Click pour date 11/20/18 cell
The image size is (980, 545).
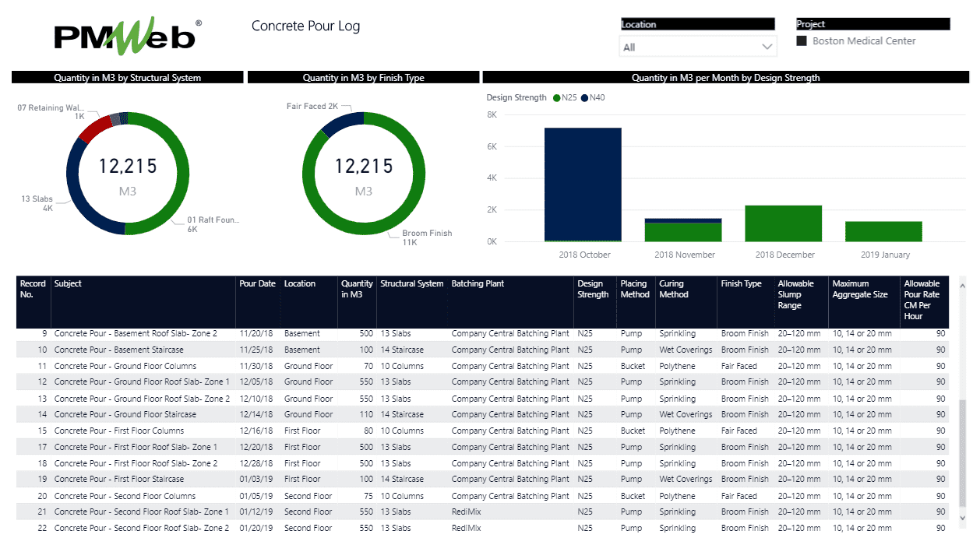click(x=257, y=333)
